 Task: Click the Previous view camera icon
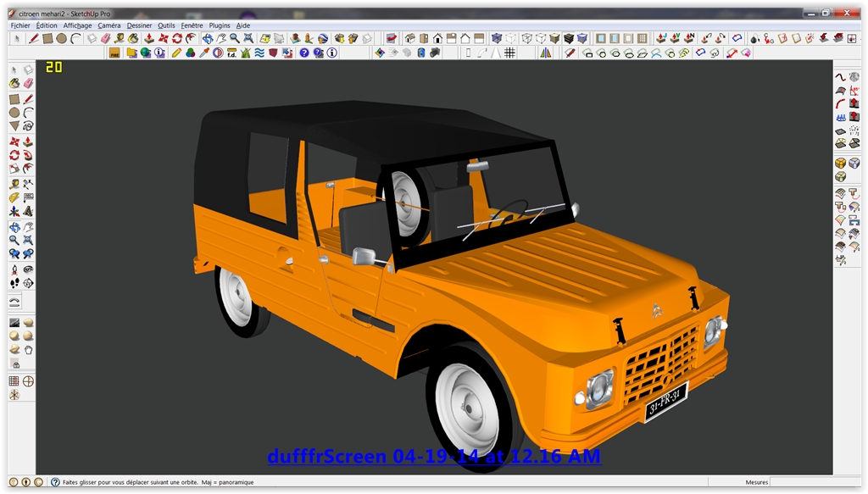tap(14, 253)
